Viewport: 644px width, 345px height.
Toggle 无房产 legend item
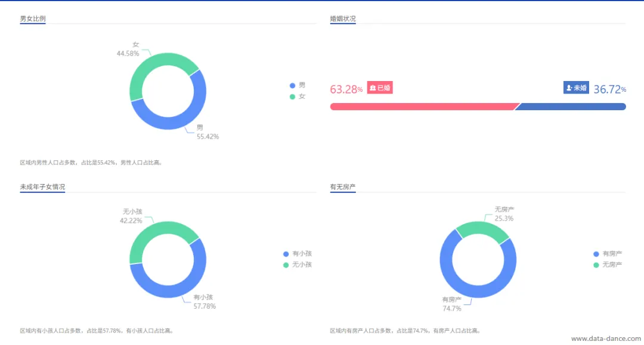[x=608, y=265]
